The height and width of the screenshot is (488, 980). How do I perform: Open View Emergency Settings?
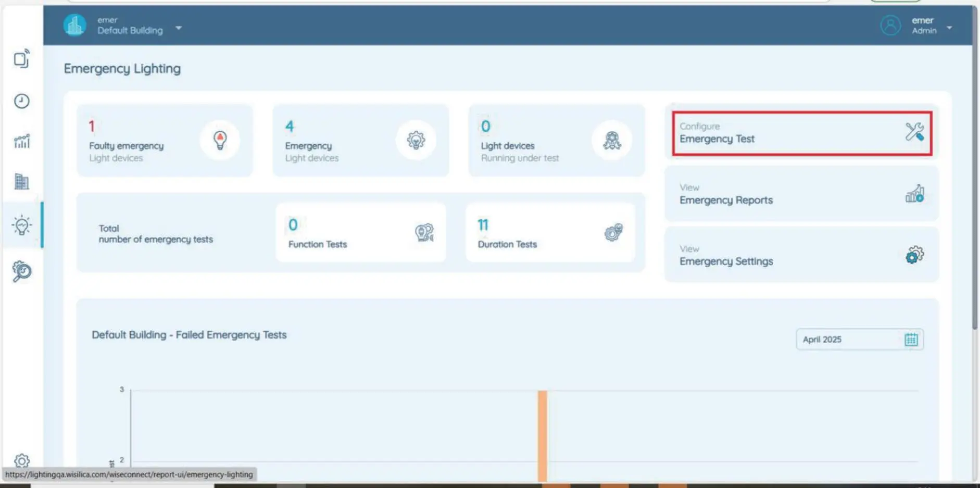(801, 255)
